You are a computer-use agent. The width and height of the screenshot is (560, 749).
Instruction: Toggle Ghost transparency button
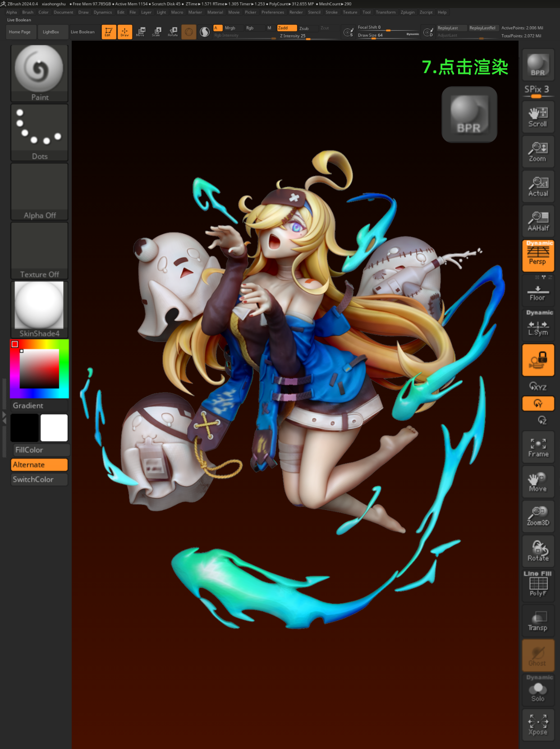[538, 655]
